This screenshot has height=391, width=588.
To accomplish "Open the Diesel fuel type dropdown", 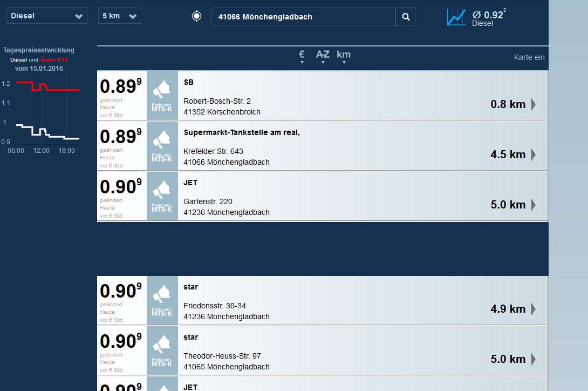I will coord(47,16).
